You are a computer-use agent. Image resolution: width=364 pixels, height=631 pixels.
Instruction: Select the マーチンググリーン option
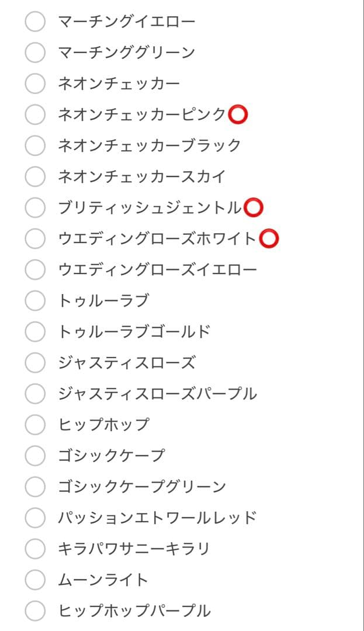[x=34, y=51]
